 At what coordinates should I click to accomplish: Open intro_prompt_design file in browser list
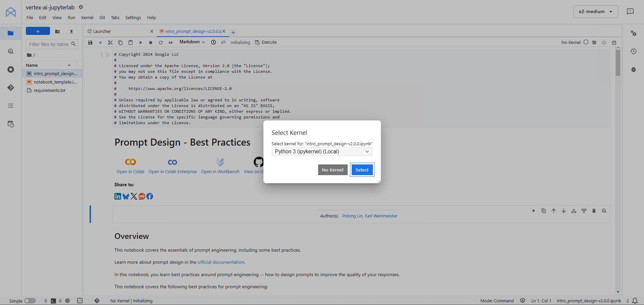[x=52, y=73]
